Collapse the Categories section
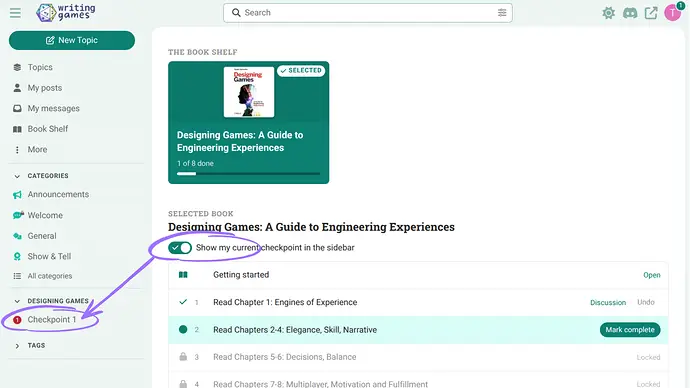The width and height of the screenshot is (690, 388). point(17,176)
